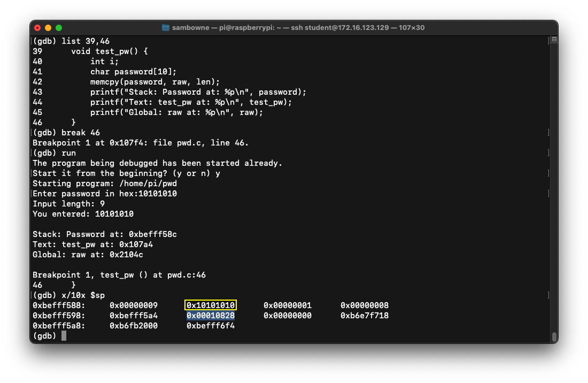Click 'Global: raw at: 0x2104c' output line
Image resolution: width=588 pixels, height=383 pixels.
(88, 254)
